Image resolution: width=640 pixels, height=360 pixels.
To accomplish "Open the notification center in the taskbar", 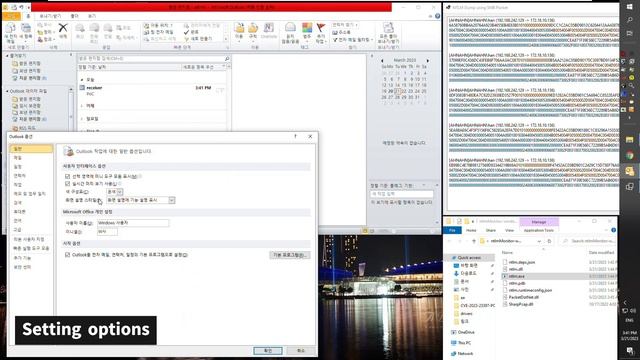I will [x=630, y=351].
